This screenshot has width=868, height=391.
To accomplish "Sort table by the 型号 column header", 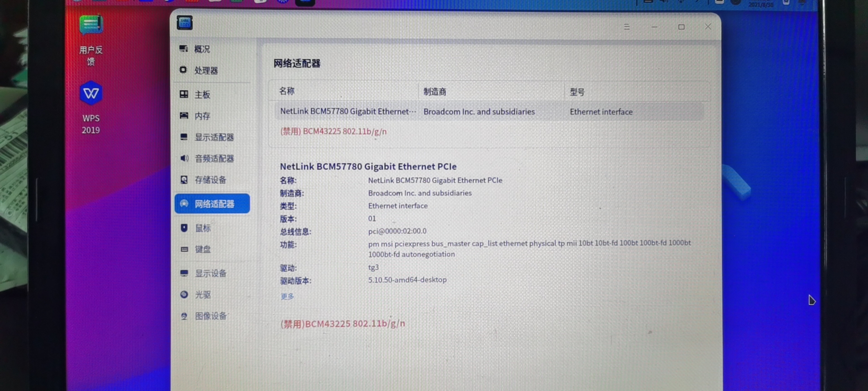I will [577, 92].
